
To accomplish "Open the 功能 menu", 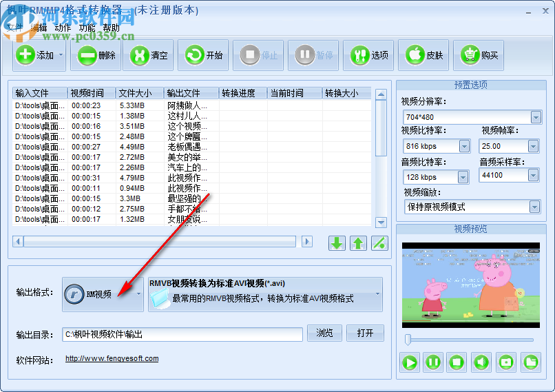I will 87,28.
